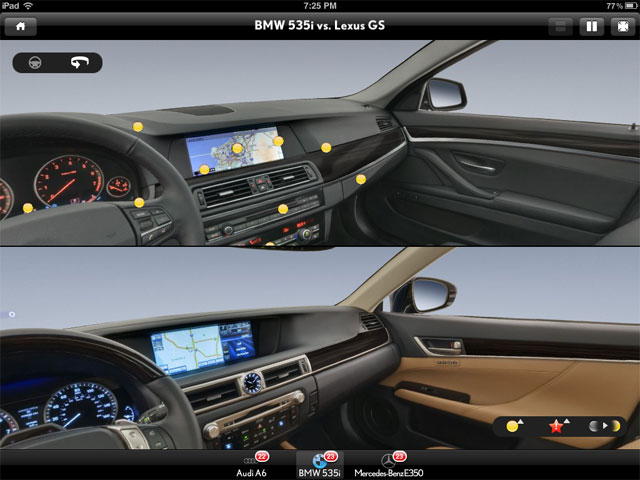Image resolution: width=640 pixels, height=480 pixels.
Task: Tap hotspot on BMW steering wheel buttons
Action: click(139, 203)
